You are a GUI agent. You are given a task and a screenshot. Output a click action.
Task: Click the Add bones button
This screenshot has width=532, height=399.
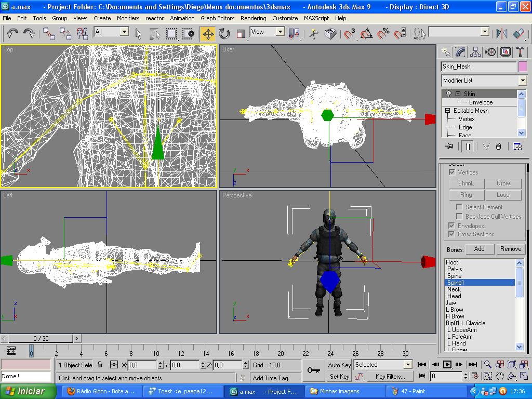pos(479,249)
